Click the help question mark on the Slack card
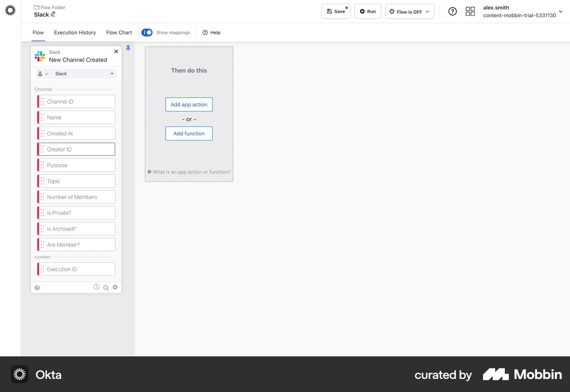 point(37,287)
